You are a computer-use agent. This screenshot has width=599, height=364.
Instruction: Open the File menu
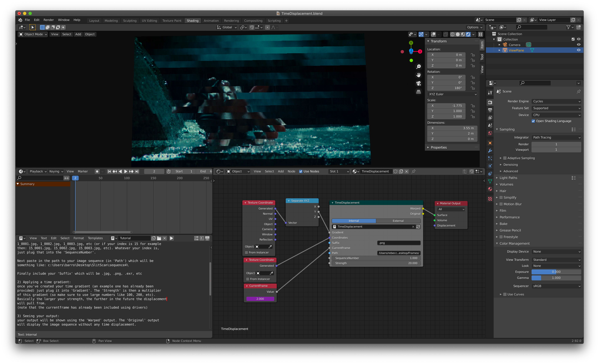[27, 20]
